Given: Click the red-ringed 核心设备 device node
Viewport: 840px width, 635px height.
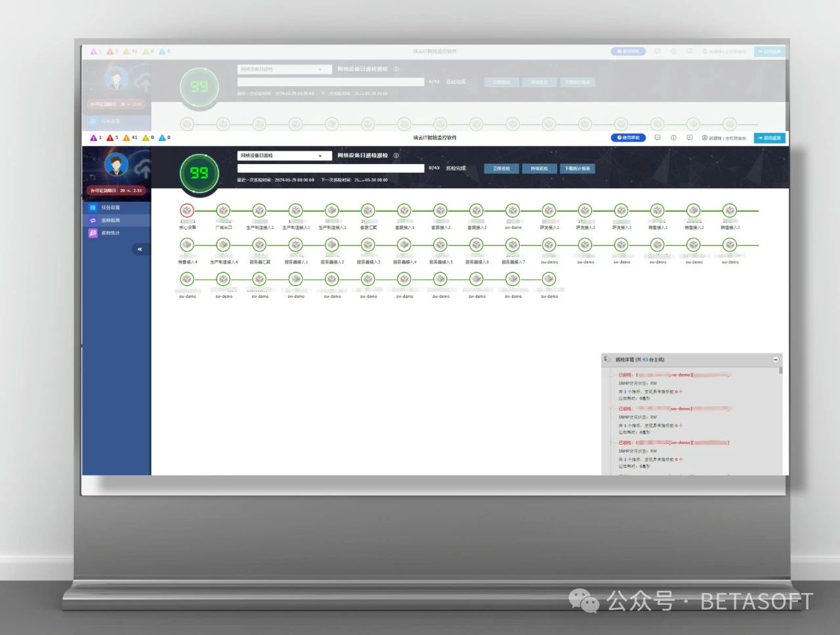Looking at the screenshot, I should click(187, 211).
